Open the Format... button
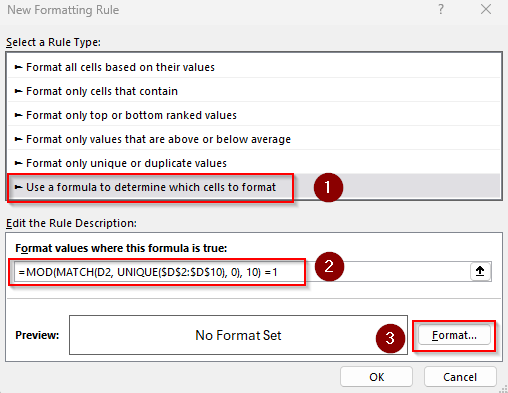This screenshot has height=393, width=508. (454, 335)
